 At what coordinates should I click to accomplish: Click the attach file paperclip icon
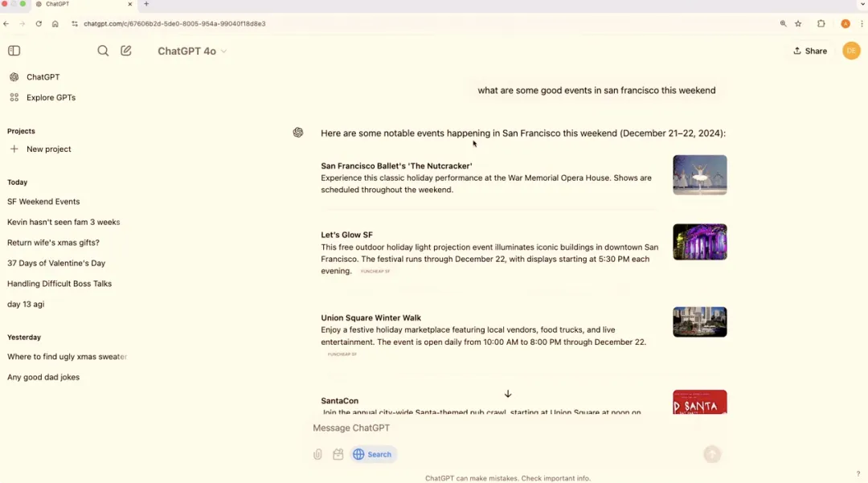click(x=317, y=454)
